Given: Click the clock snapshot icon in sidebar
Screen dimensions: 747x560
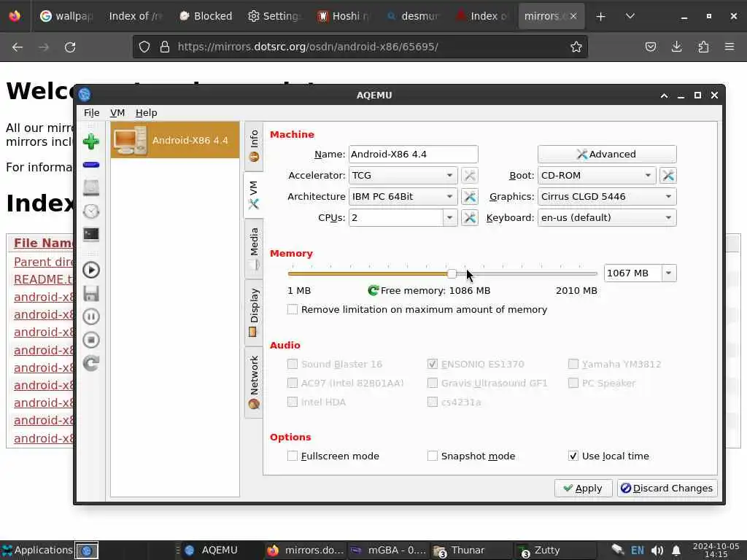Looking at the screenshot, I should pos(91,211).
